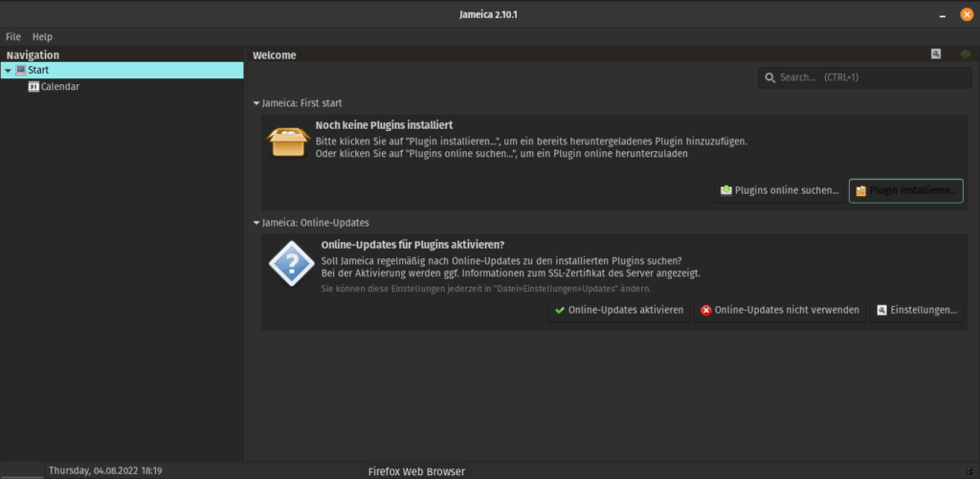
Task: Open Einstellungen button
Action: (916, 310)
